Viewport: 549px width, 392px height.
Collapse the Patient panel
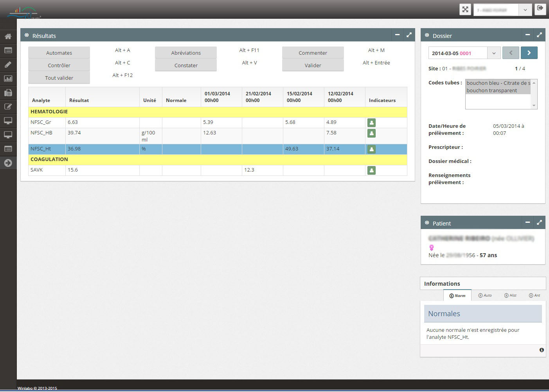point(527,222)
